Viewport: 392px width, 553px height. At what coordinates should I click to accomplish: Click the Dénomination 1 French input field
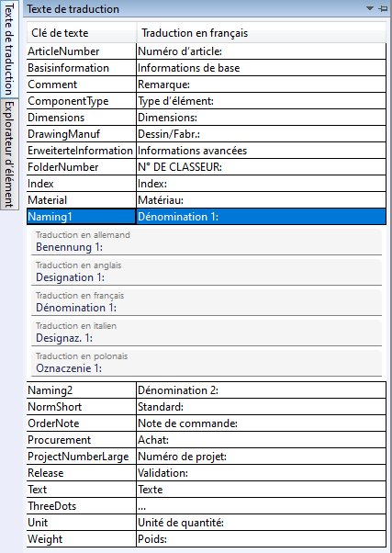pos(207,302)
